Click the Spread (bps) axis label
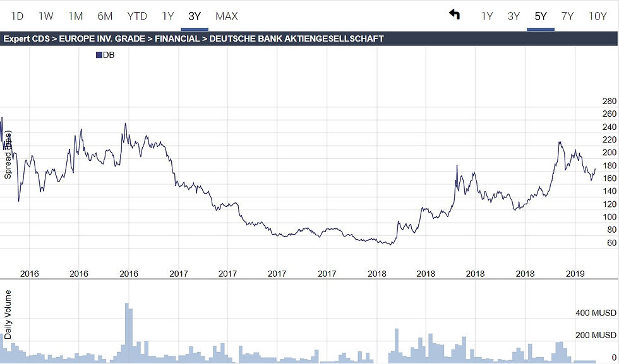This screenshot has height=364, width=619. [8, 155]
